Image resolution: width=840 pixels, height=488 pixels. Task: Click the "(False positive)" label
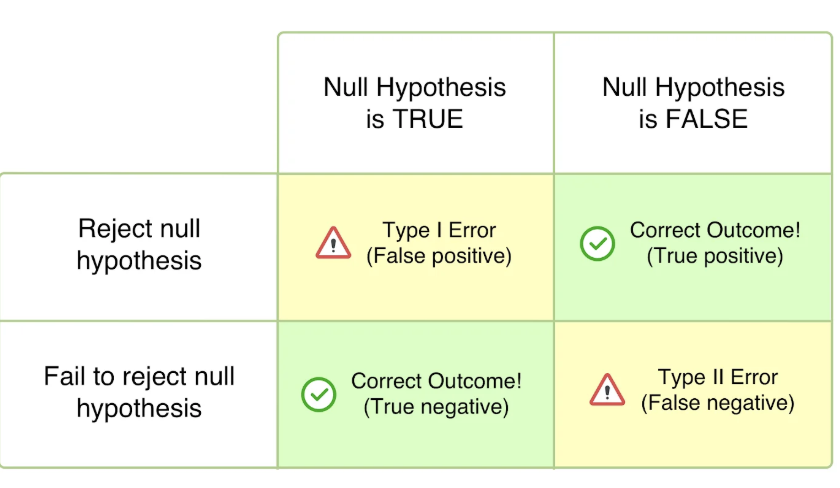[439, 256]
